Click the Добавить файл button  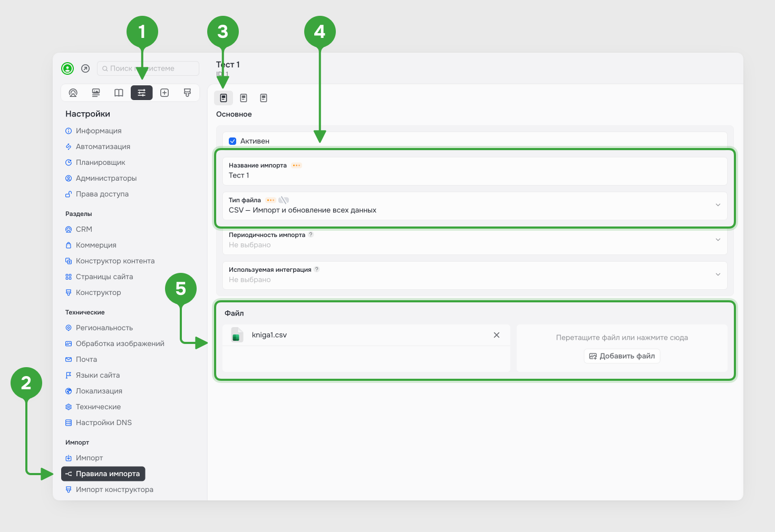pyautogui.click(x=622, y=356)
